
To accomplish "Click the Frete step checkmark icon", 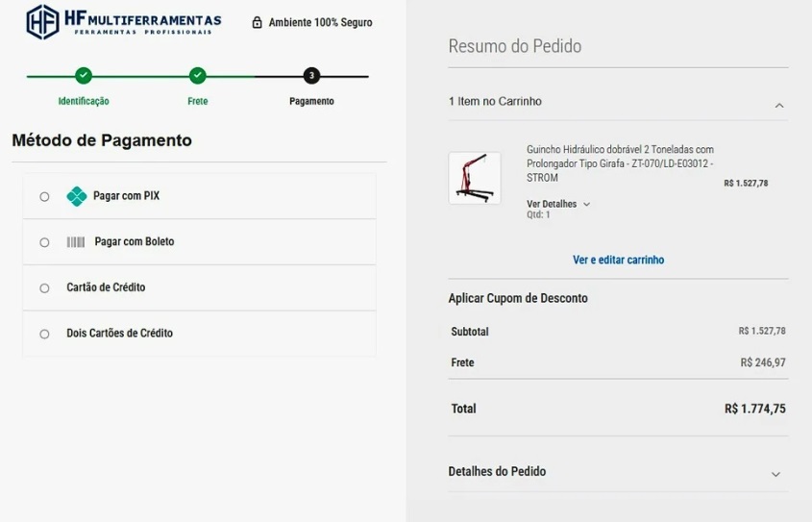I will pyautogui.click(x=197, y=76).
